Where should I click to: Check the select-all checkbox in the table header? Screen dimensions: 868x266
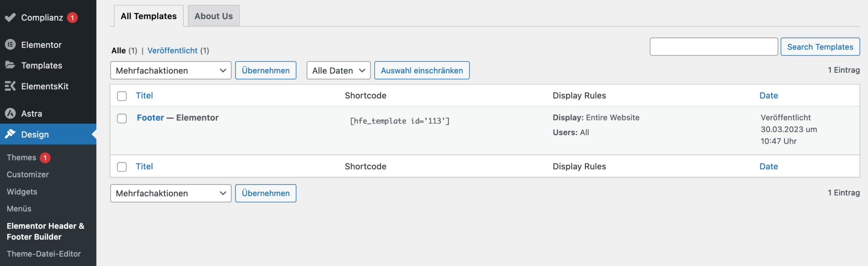point(122,96)
